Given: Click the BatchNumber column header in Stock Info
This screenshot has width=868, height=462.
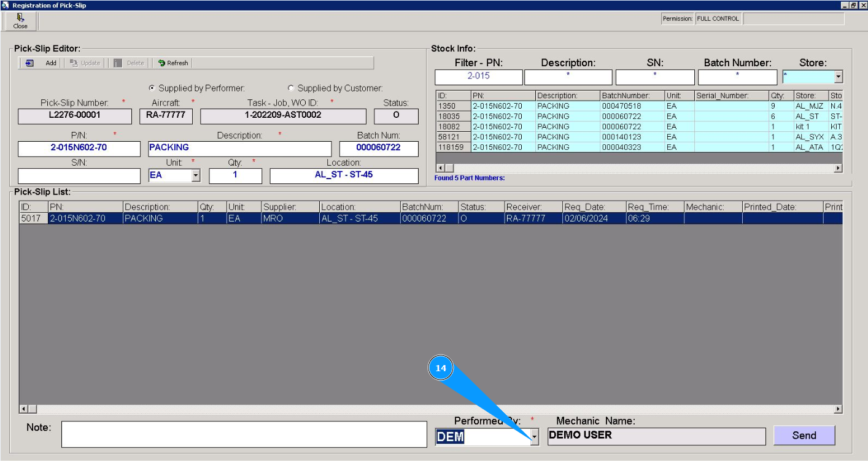Looking at the screenshot, I should [632, 96].
